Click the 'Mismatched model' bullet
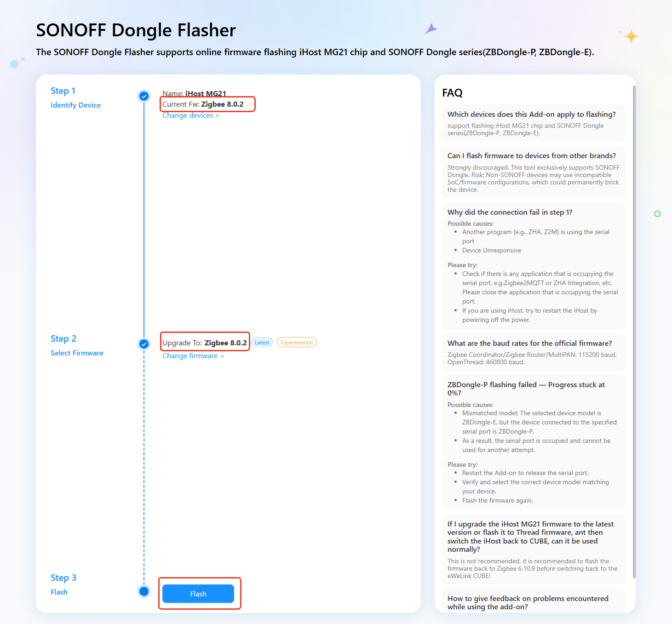The height and width of the screenshot is (624, 672). 539,422
